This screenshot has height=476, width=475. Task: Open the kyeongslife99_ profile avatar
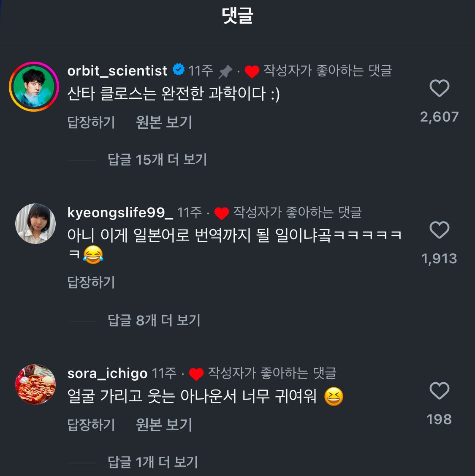tap(35, 224)
